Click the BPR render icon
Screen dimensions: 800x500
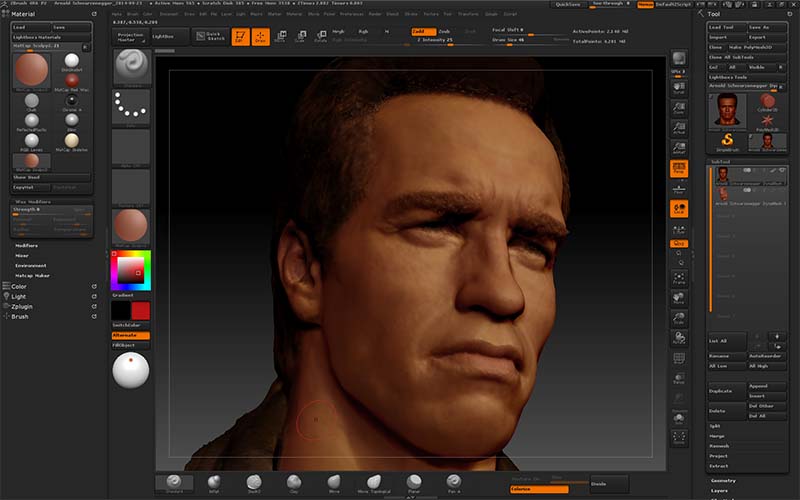click(x=679, y=59)
